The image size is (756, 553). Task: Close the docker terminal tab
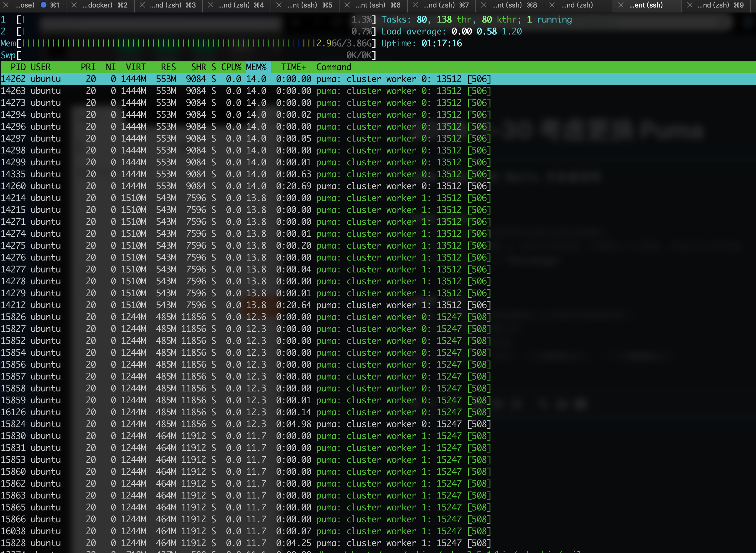pos(74,5)
